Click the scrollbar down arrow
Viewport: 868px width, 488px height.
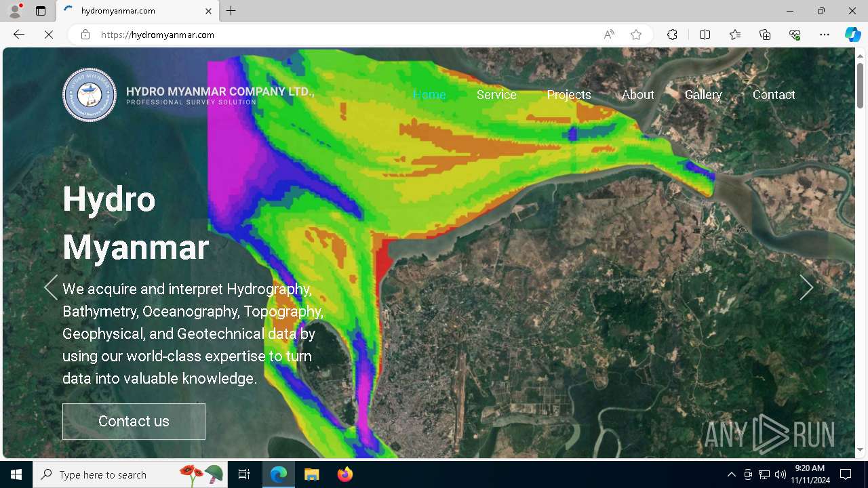[860, 450]
